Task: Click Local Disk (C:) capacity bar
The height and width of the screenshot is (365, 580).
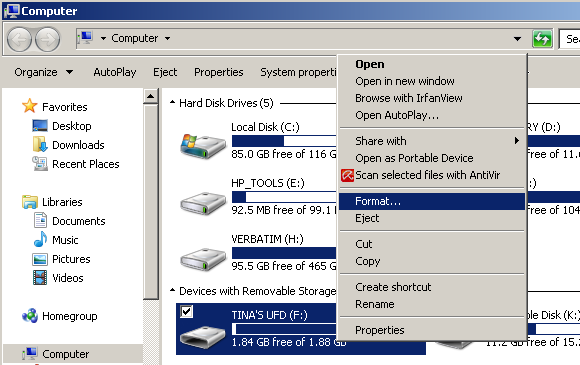Action: click(284, 141)
